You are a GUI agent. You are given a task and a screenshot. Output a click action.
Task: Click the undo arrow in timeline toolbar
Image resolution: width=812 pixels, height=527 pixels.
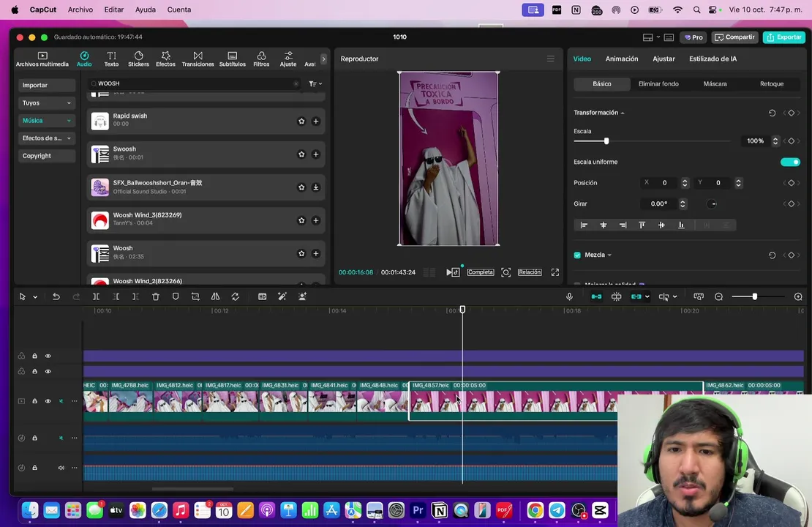coord(56,296)
